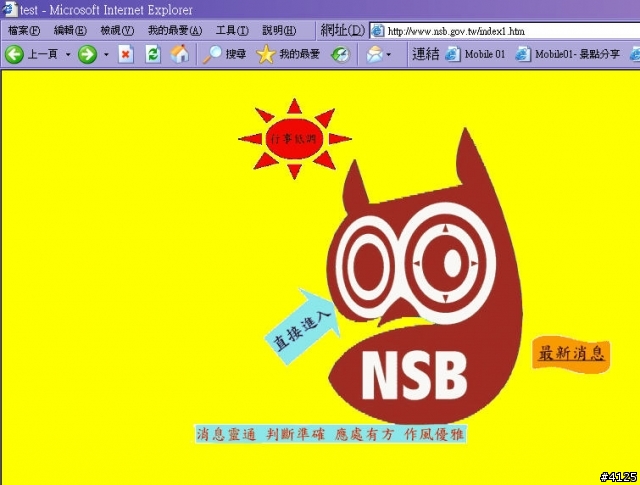
Task: Click the 連結 links bar label
Action: (425, 54)
